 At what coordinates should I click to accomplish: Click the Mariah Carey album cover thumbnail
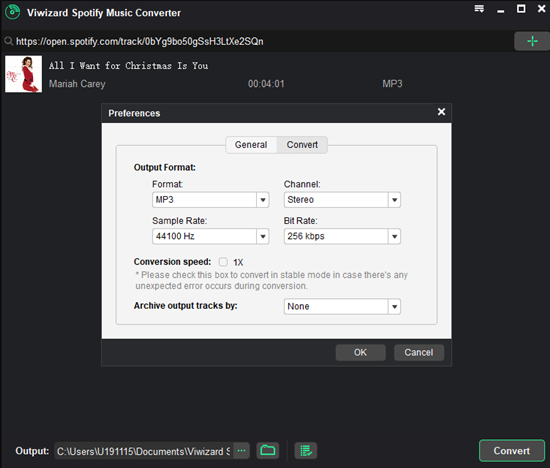click(x=24, y=74)
